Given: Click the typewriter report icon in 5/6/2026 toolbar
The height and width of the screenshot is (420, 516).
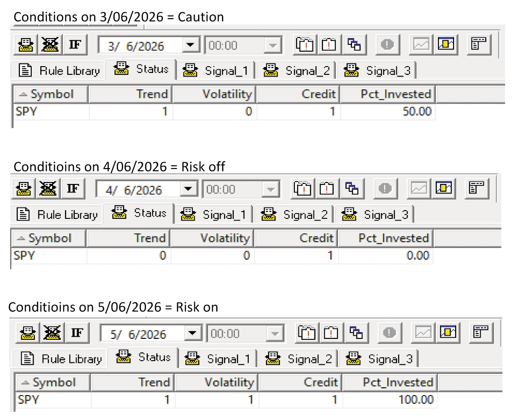Looking at the screenshot, I should (28, 333).
